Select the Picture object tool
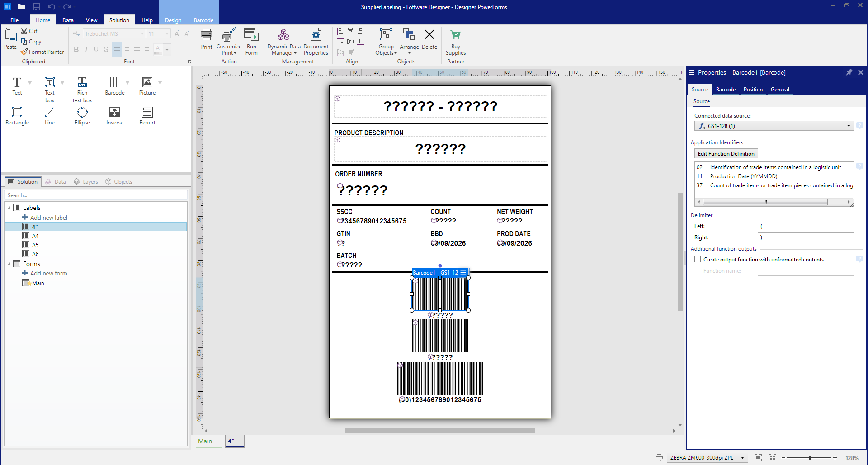The image size is (868, 465). click(147, 86)
